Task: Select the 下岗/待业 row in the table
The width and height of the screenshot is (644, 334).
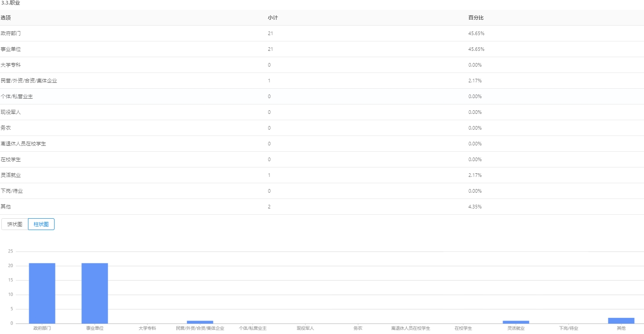Action: click(x=12, y=191)
